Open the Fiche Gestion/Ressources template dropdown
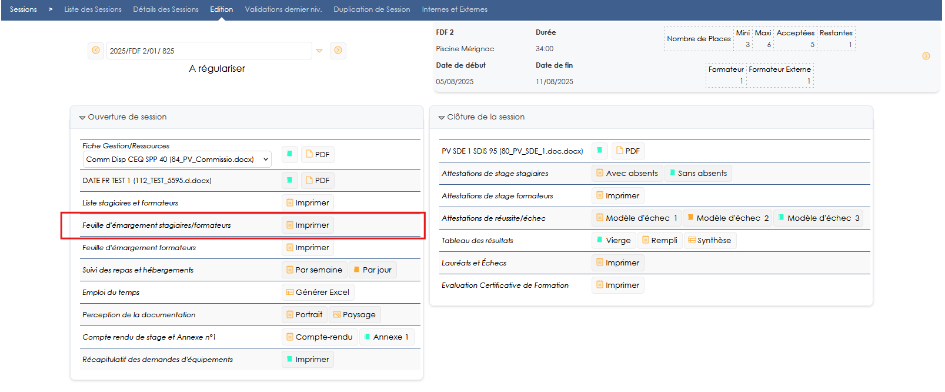 [177, 159]
